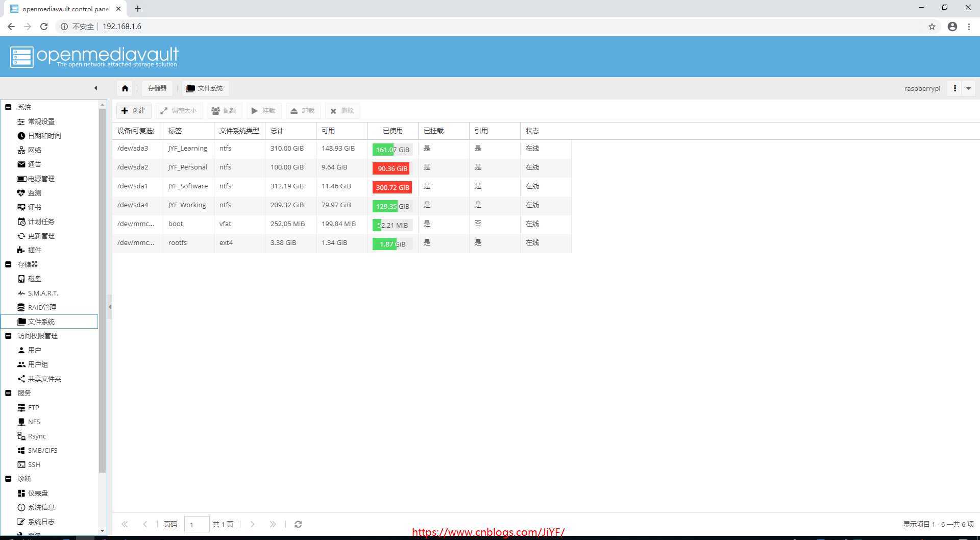Click the Quota (配额) button
This screenshot has height=540, width=980.
click(x=224, y=111)
